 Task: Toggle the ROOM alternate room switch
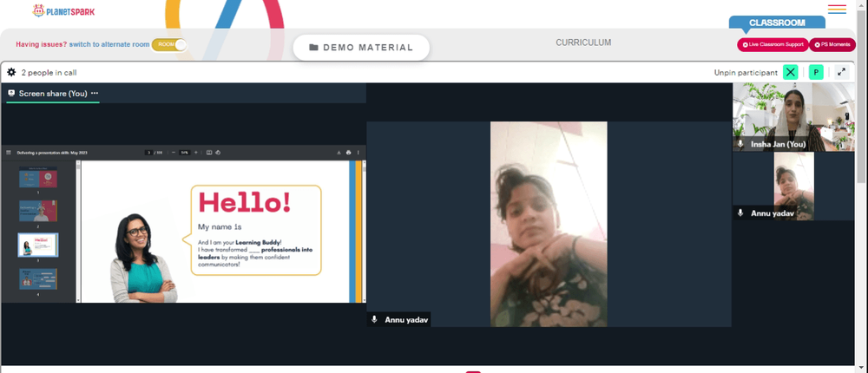tap(169, 45)
